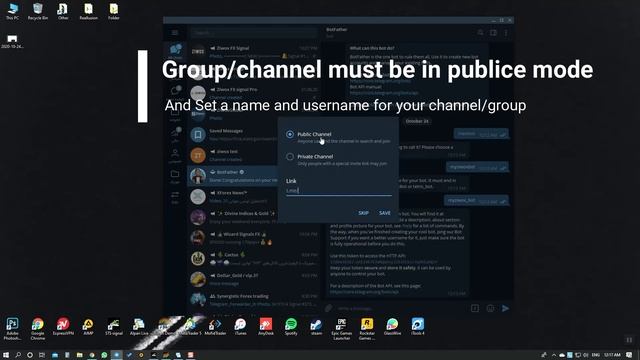Click the send message arrow icon
This screenshot has height=360, width=640.
point(505,309)
